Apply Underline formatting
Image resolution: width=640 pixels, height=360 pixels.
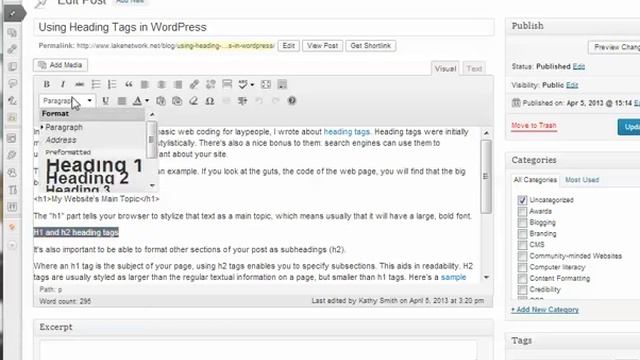[x=105, y=100]
